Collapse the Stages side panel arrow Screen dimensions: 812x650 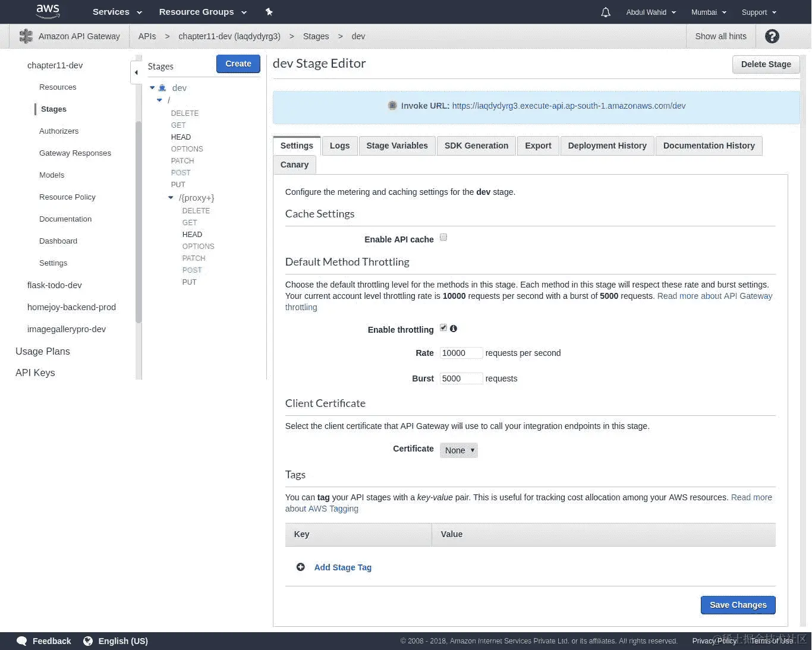click(x=136, y=72)
